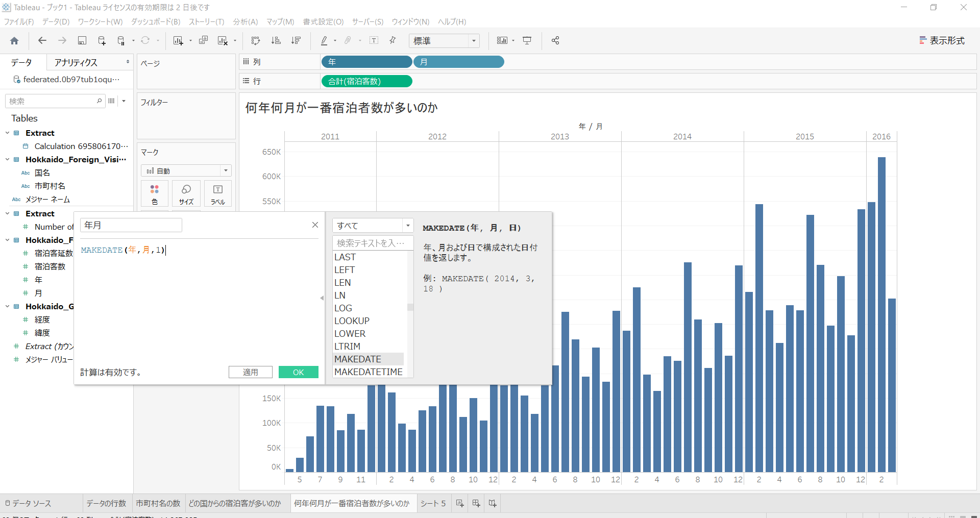This screenshot has width=980, height=518.
Task: Switch to the アナリティクス tab
Action: [76, 62]
